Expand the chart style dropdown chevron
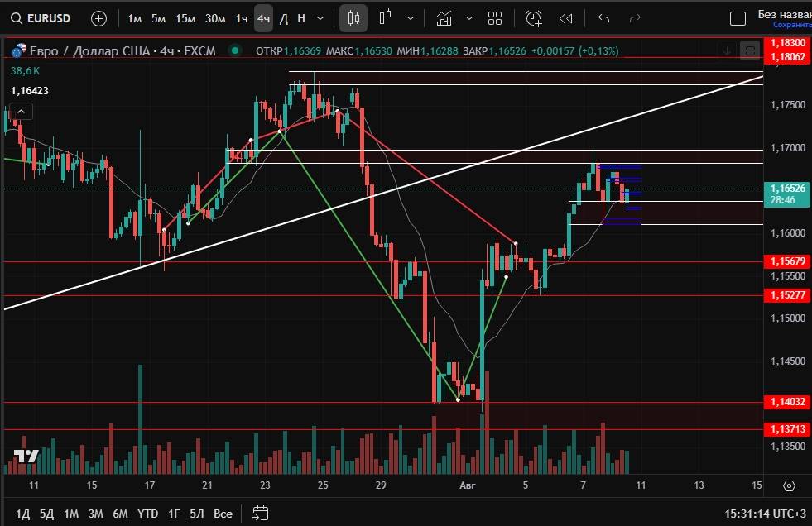Image resolution: width=812 pixels, height=526 pixels. [x=411, y=18]
